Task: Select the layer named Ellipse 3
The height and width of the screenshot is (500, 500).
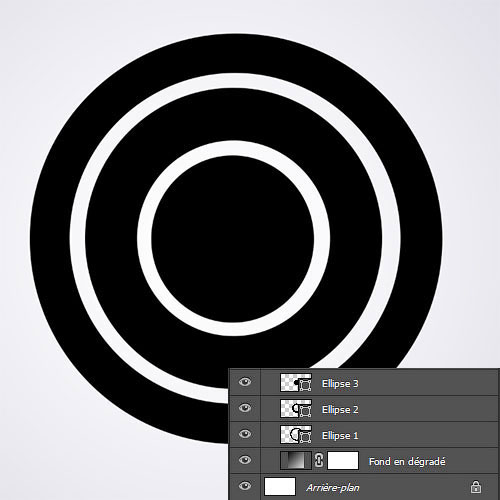Action: click(340, 384)
